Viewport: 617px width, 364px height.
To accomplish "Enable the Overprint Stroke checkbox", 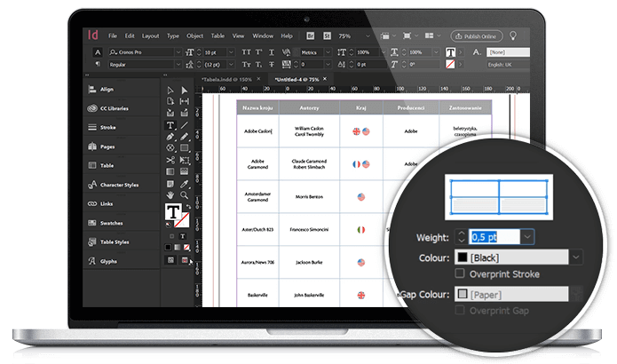I will pos(460,273).
